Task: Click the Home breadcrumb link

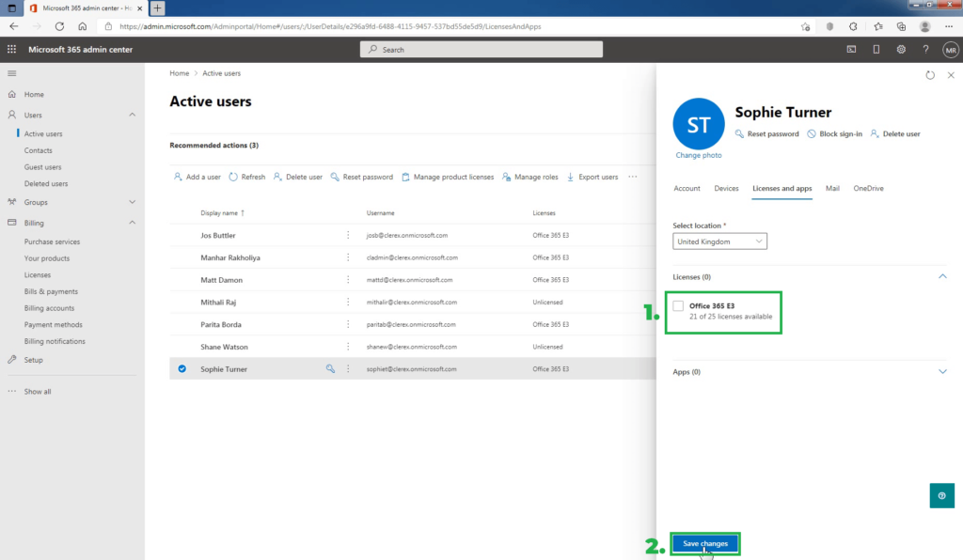Action: 180,73
